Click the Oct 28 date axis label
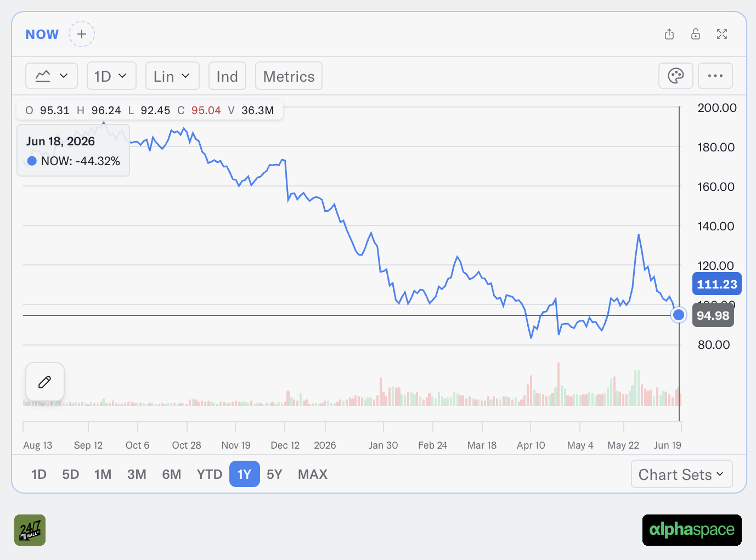 187,445
